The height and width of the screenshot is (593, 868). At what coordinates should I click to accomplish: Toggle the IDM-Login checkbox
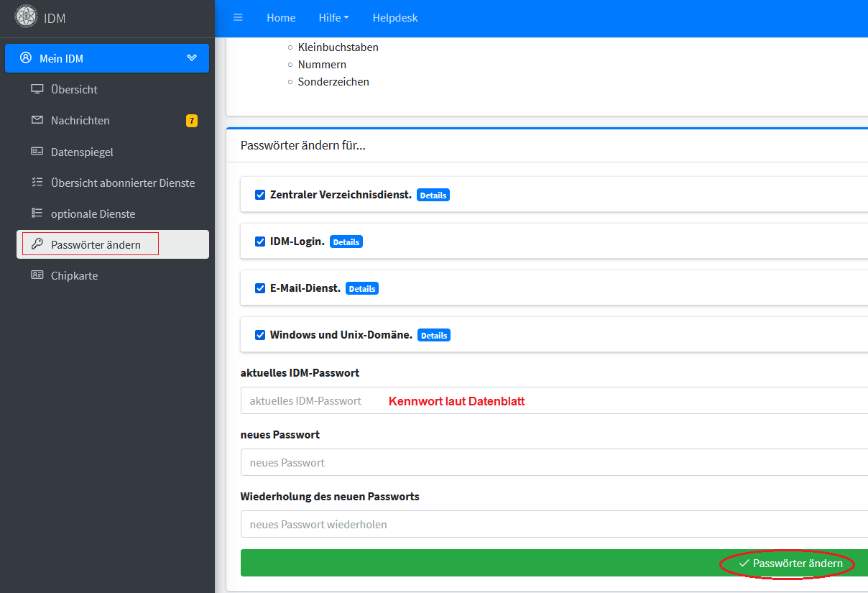tap(260, 242)
